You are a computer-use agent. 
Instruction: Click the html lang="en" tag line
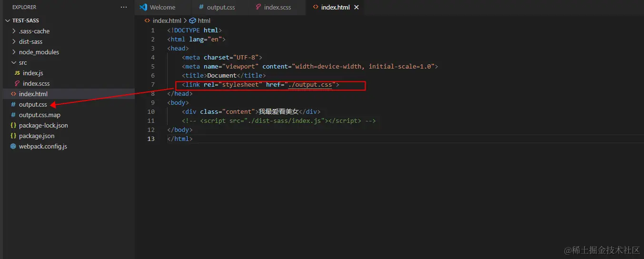point(196,40)
